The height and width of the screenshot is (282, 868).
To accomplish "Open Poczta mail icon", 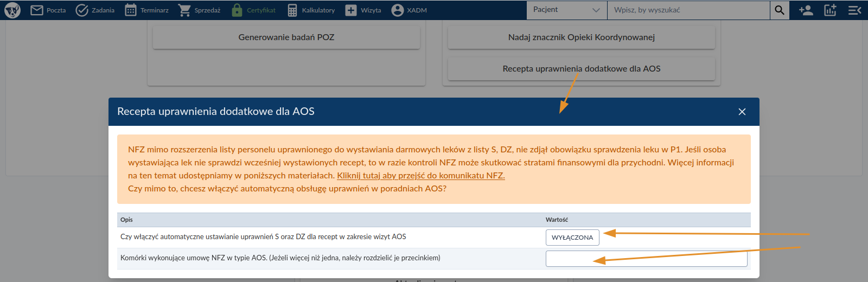I will [x=37, y=10].
